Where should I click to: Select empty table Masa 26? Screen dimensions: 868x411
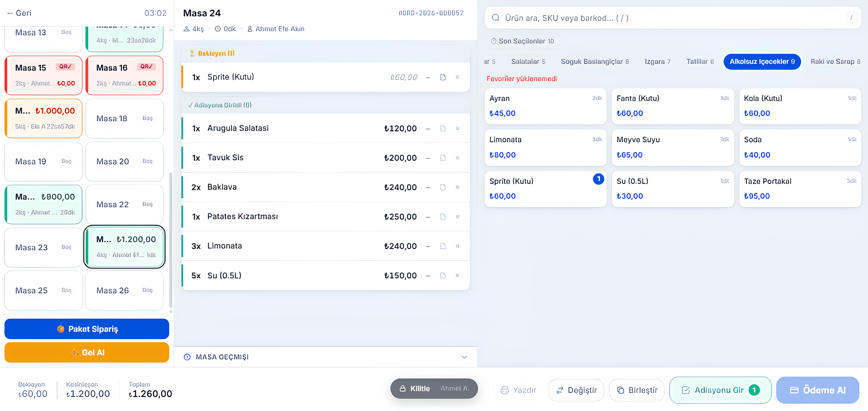click(x=124, y=290)
